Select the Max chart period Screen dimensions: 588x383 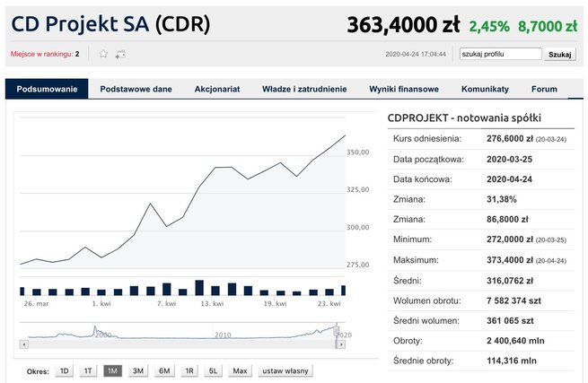[240, 370]
